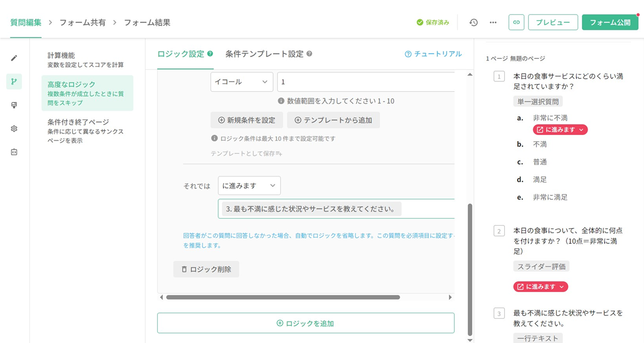Open the version history clock icon

coord(474,22)
